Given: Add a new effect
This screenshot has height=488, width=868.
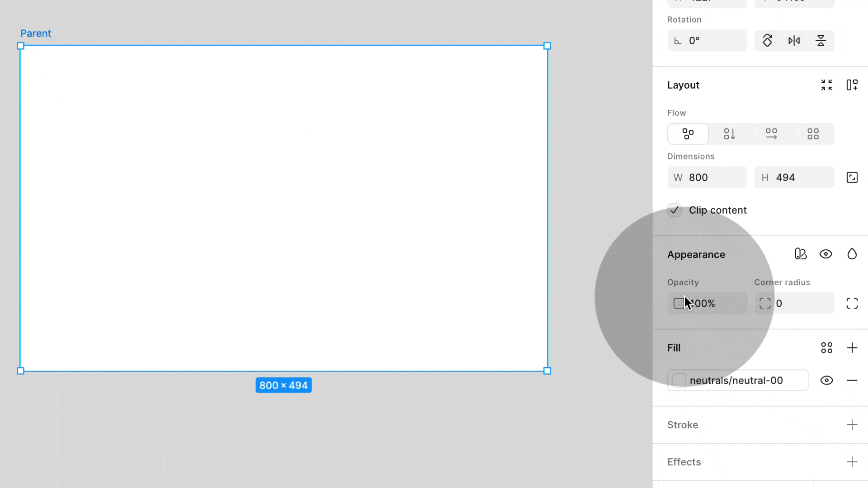Looking at the screenshot, I should pos(852,462).
